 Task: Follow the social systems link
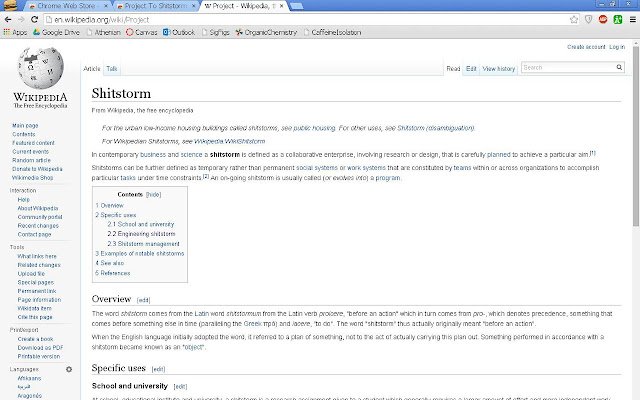pos(317,168)
